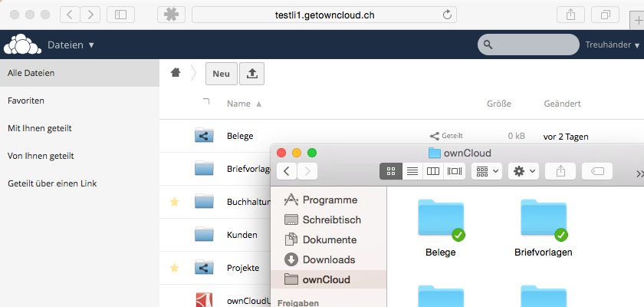Click the shared folder icon for Belege
The width and height of the screenshot is (644, 307).
pyautogui.click(x=204, y=135)
